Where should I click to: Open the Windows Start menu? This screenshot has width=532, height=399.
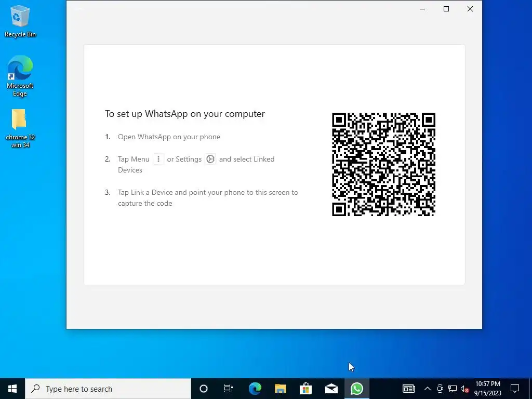point(12,389)
